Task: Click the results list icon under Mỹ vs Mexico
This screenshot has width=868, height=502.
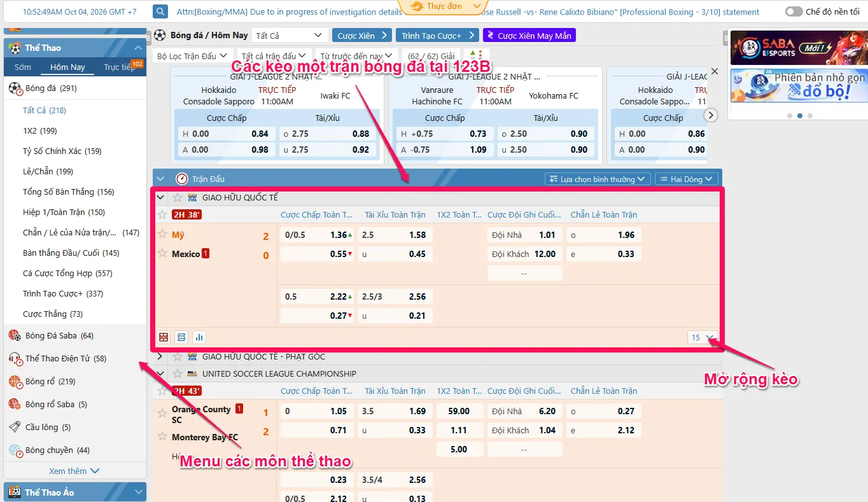Action: click(181, 337)
